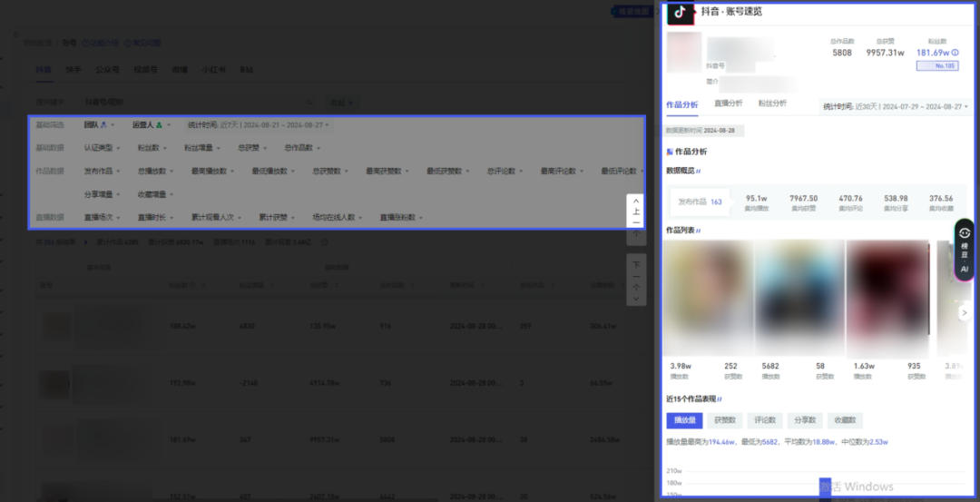980x502 pixels.
Task: Click the Douyin logo in panel header
Action: click(681, 13)
